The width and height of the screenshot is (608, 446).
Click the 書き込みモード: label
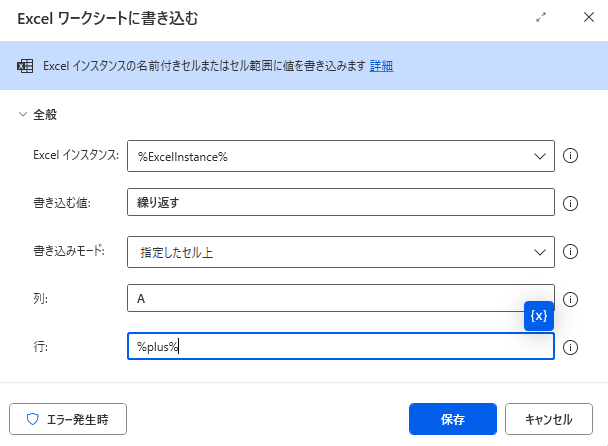tap(69, 251)
